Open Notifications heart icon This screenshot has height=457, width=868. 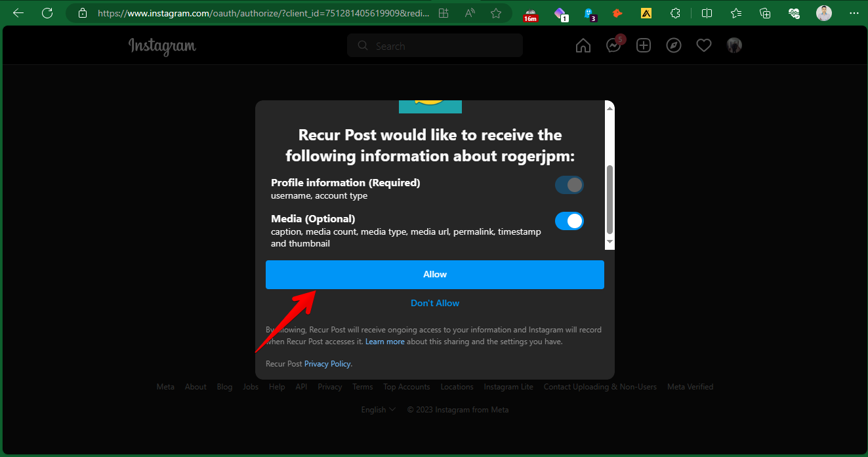(x=704, y=46)
